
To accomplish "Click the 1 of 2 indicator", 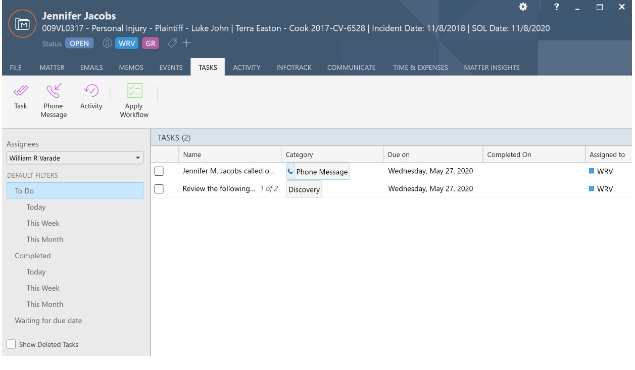I will pyautogui.click(x=269, y=188).
